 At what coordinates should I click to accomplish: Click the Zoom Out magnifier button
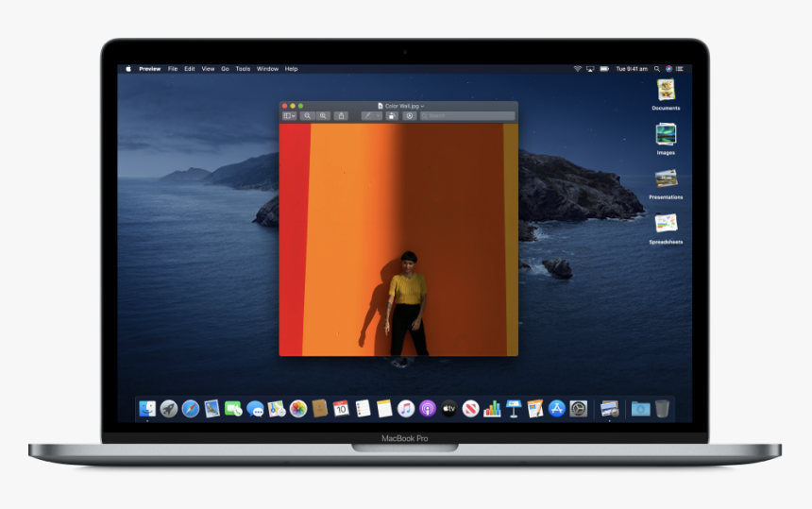tap(307, 116)
